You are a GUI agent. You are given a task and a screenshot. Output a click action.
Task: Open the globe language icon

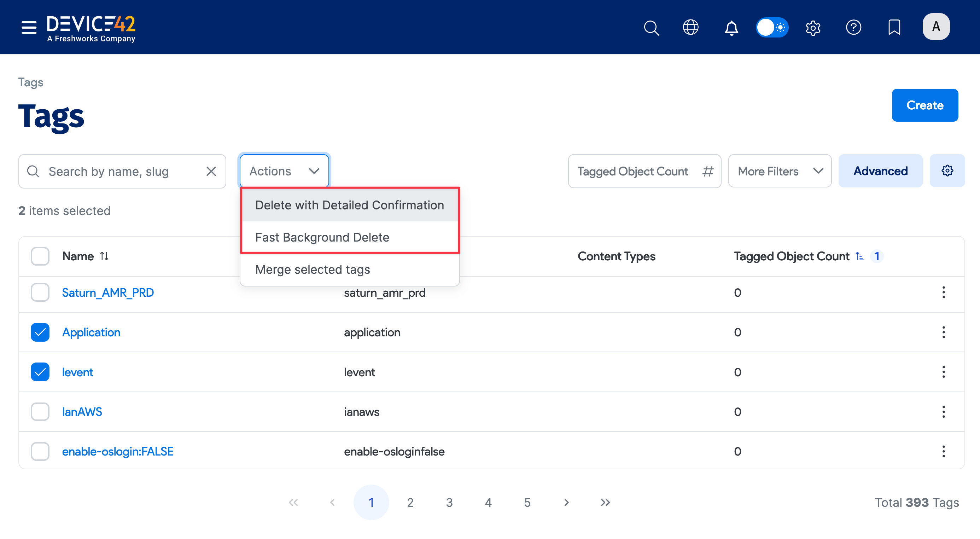coord(690,27)
